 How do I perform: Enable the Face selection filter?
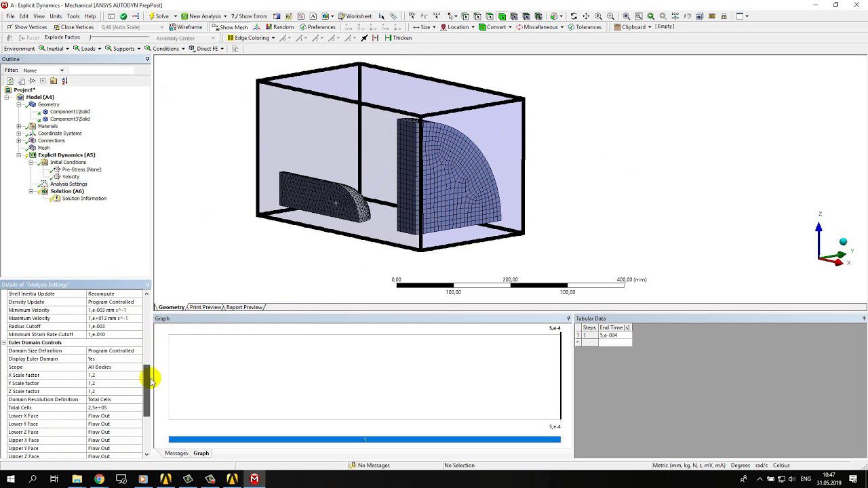coord(489,16)
